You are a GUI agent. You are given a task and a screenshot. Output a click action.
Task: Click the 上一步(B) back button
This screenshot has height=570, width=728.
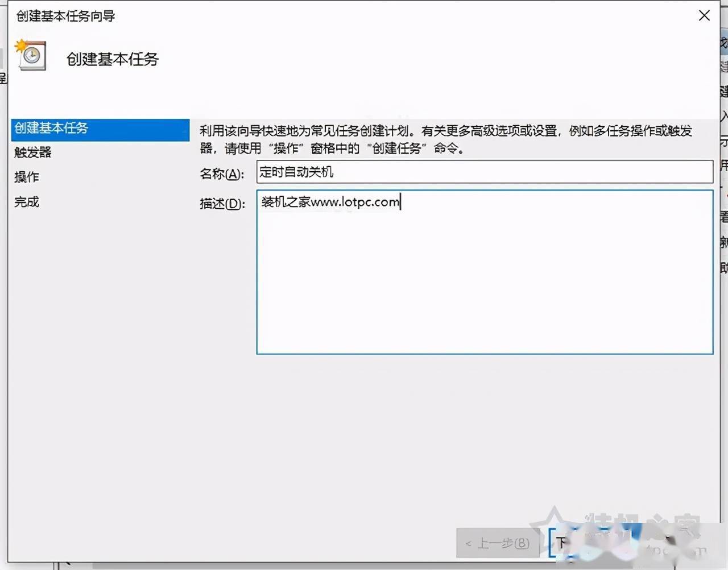tap(498, 543)
